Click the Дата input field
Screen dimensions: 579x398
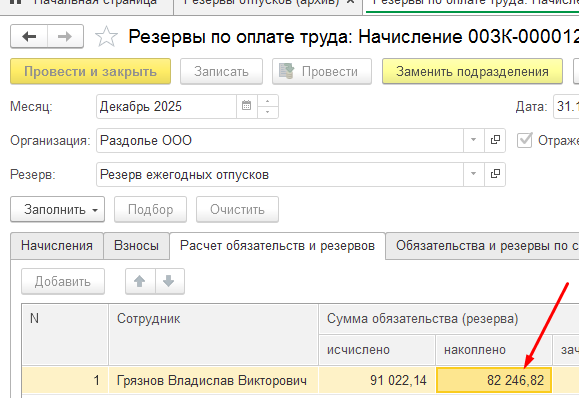tap(566, 106)
